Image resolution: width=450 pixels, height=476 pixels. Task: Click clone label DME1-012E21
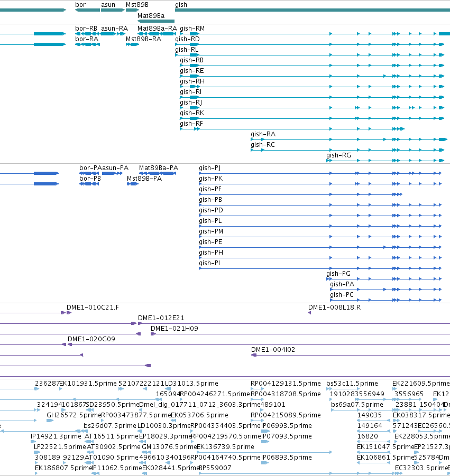[161, 318]
